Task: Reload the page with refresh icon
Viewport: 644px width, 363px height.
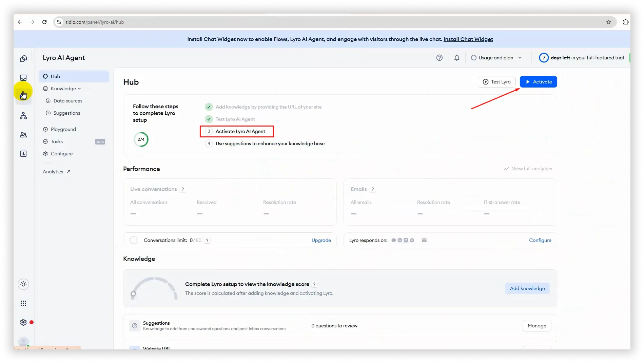Action: (x=44, y=22)
